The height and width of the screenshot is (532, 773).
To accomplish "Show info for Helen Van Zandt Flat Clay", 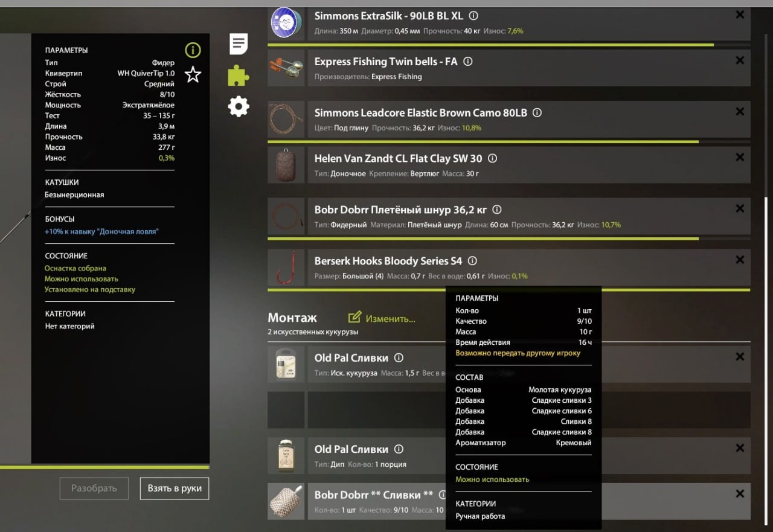I will click(x=492, y=159).
